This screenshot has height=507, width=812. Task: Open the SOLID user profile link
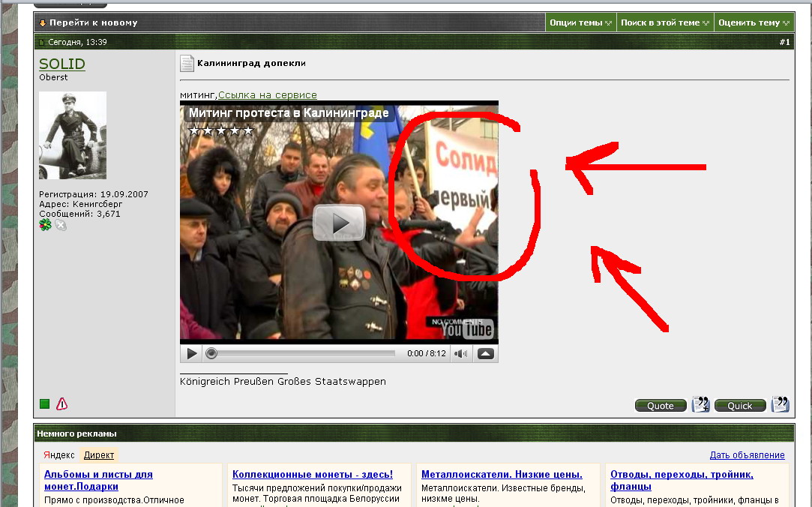62,64
